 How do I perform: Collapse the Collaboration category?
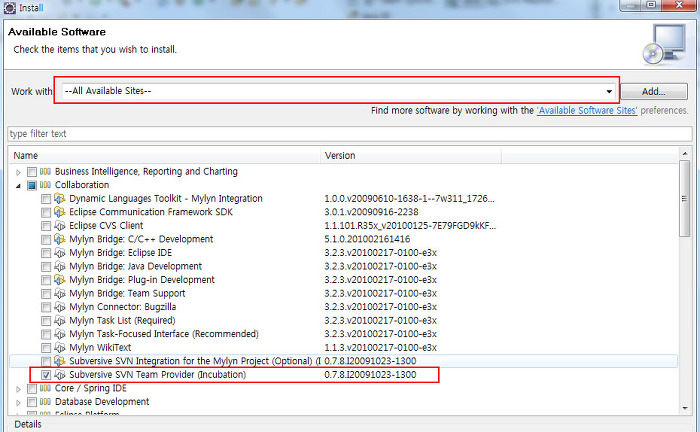(18, 186)
